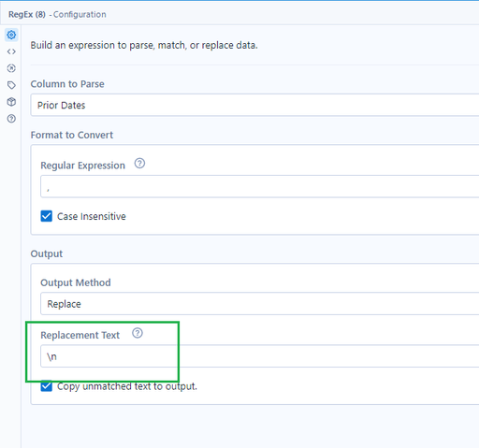This screenshot has height=448, width=479.
Task: Toggle Copy unmatched text to output checkbox
Action: point(47,386)
